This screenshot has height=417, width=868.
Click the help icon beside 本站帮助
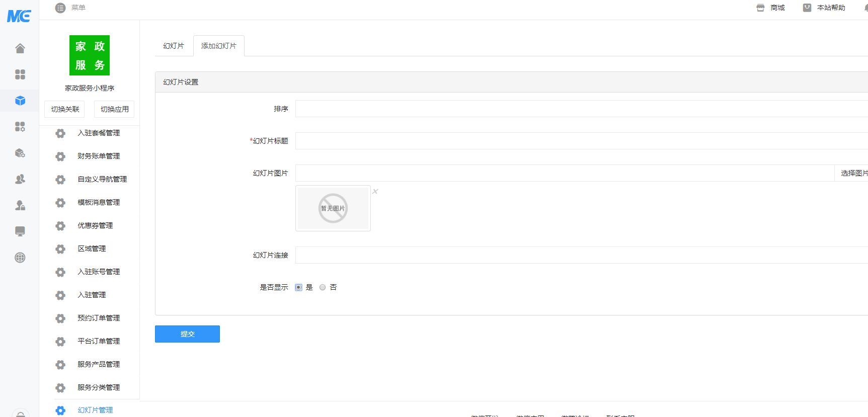click(x=807, y=8)
